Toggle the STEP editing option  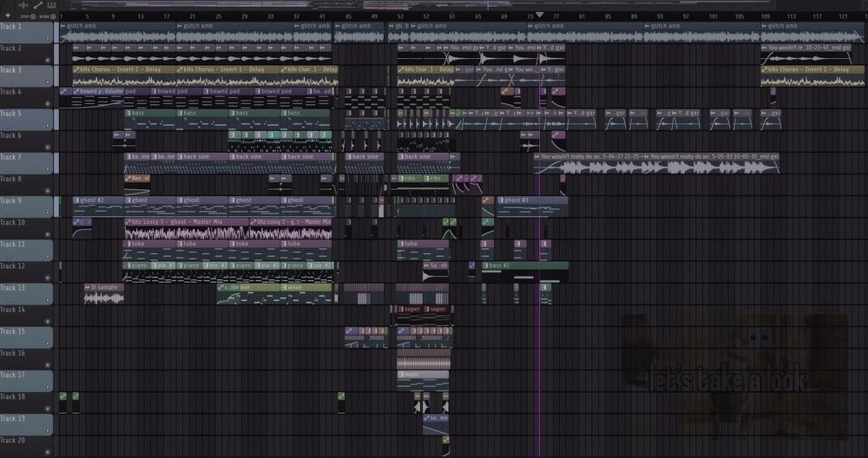[x=29, y=16]
